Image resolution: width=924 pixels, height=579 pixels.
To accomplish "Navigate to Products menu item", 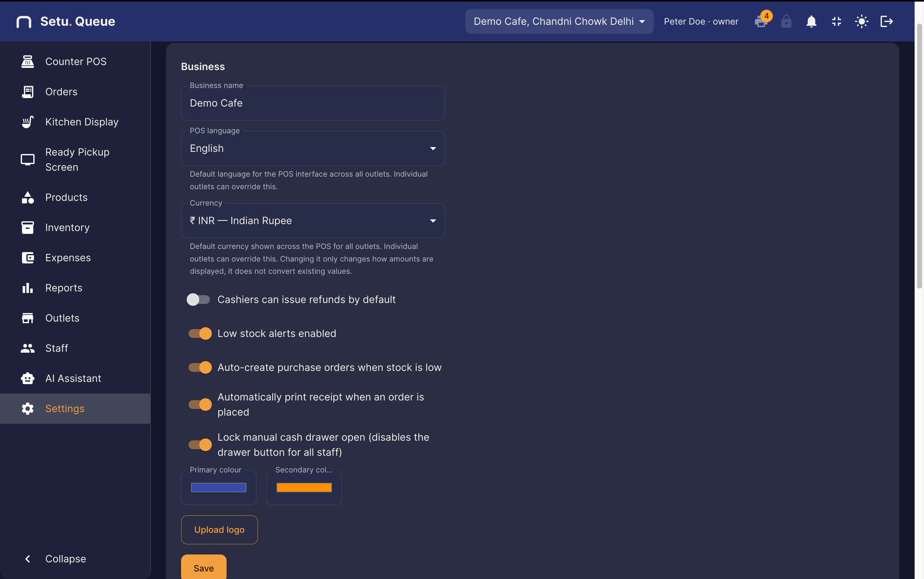I will (75, 198).
